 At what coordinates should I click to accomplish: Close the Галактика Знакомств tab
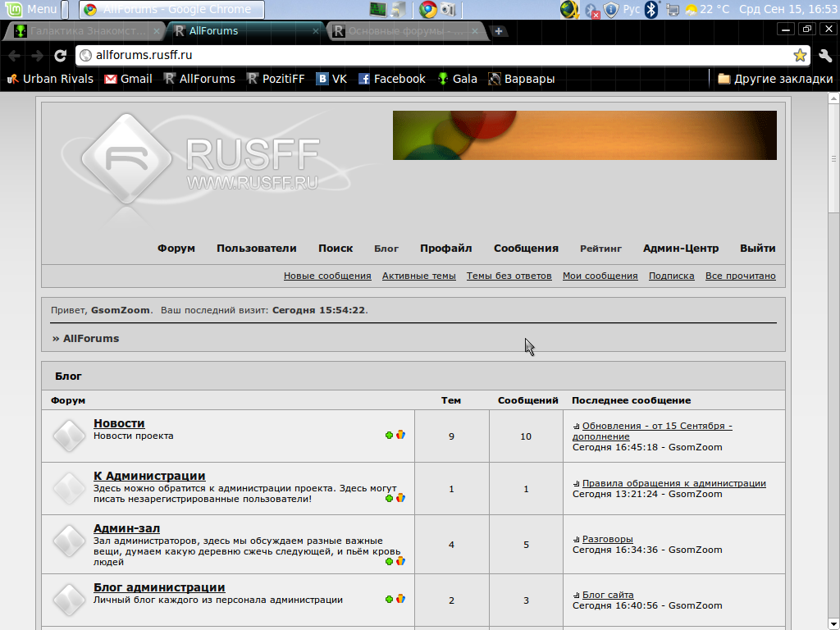coord(157,31)
